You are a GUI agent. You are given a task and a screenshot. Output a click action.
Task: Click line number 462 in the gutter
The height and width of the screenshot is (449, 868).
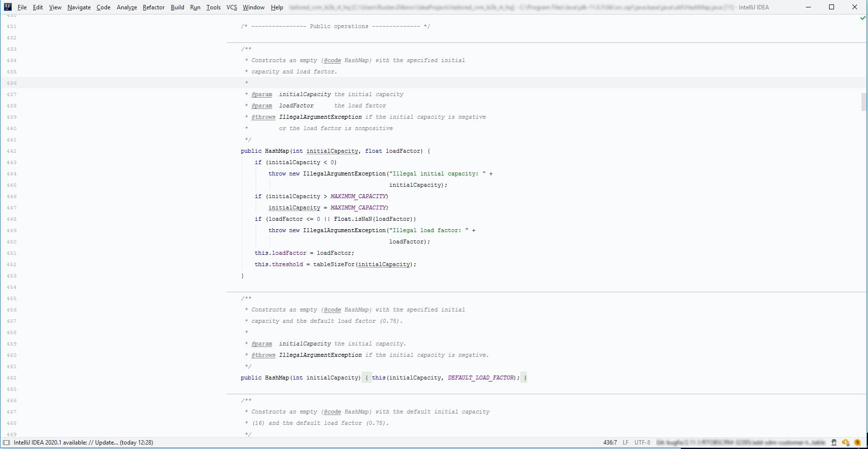coord(11,378)
